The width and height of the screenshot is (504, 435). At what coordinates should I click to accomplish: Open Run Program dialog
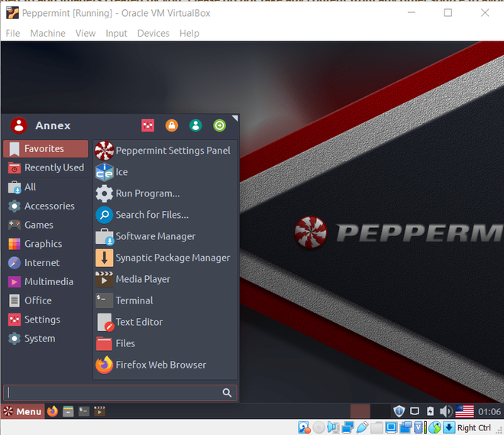(x=165, y=193)
